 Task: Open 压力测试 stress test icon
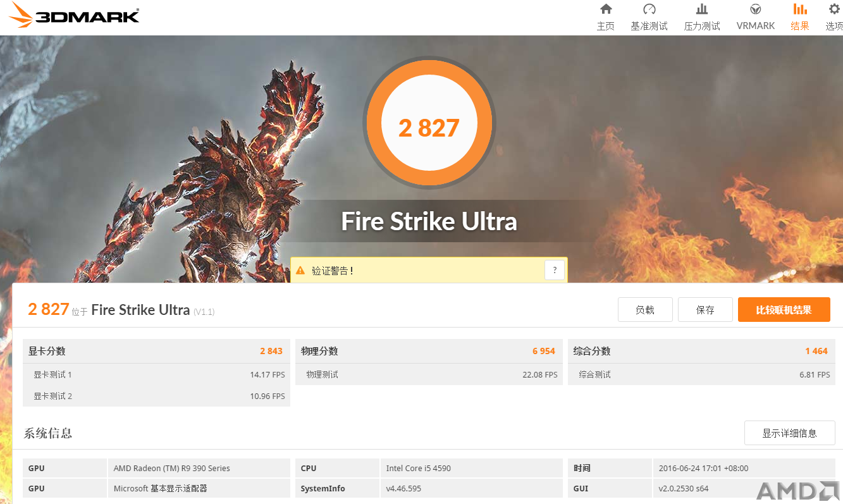click(702, 9)
